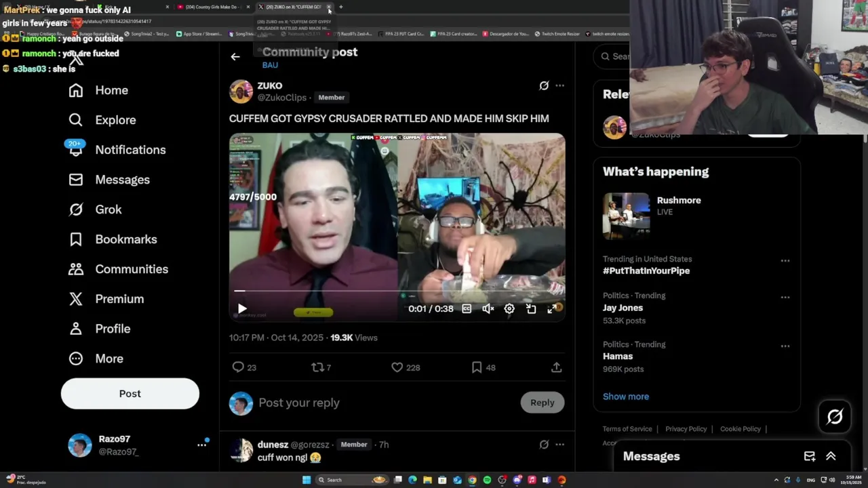Viewport: 868px width, 488px height.
Task: Click the 19.3K Views count
Action: point(354,338)
